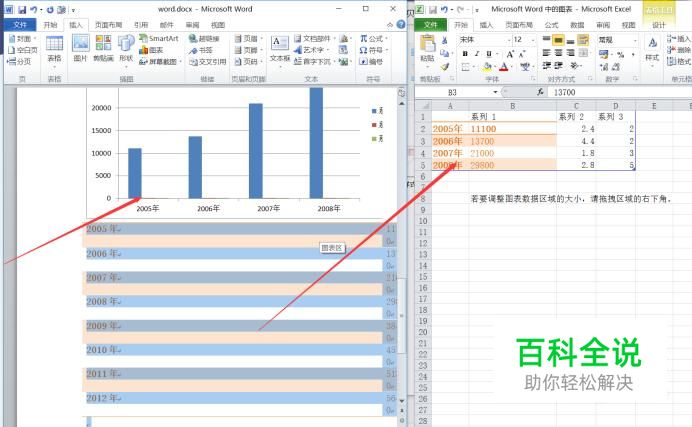
Task: Open the Name Box B3 dropdown arrow
Action: click(495, 92)
